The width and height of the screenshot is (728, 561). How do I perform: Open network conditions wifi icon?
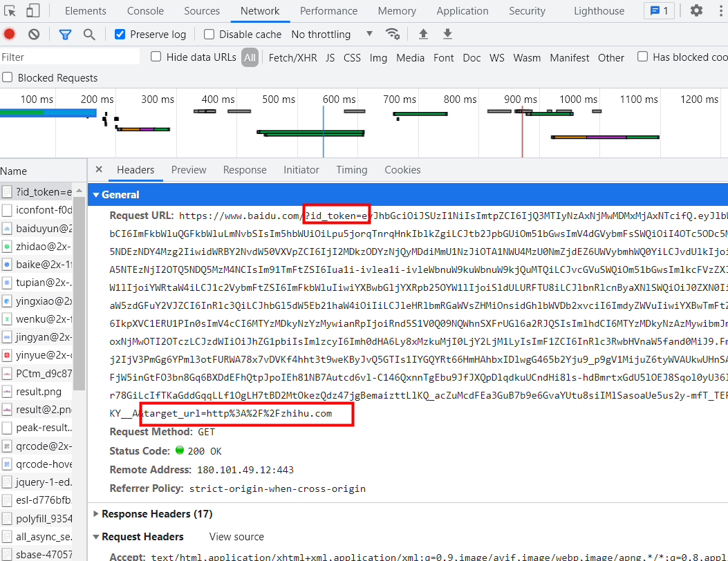click(x=393, y=35)
